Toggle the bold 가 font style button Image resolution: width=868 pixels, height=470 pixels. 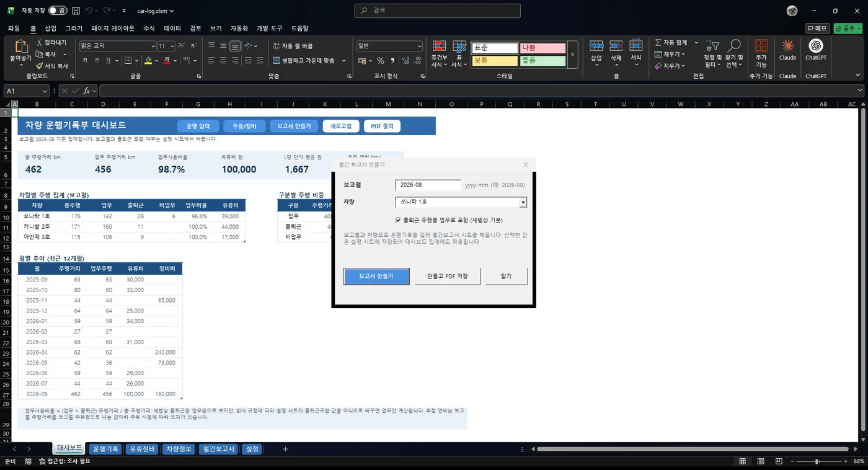[x=86, y=61]
